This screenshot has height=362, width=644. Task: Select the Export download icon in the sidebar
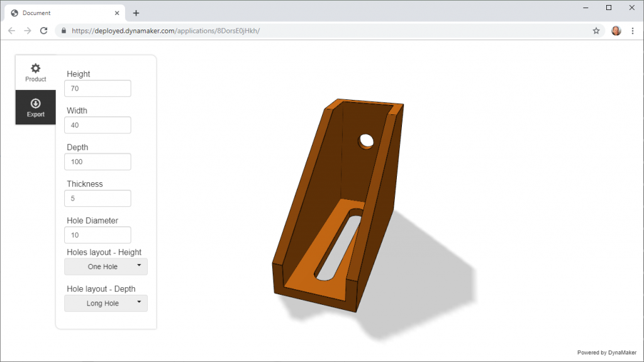[35, 107]
